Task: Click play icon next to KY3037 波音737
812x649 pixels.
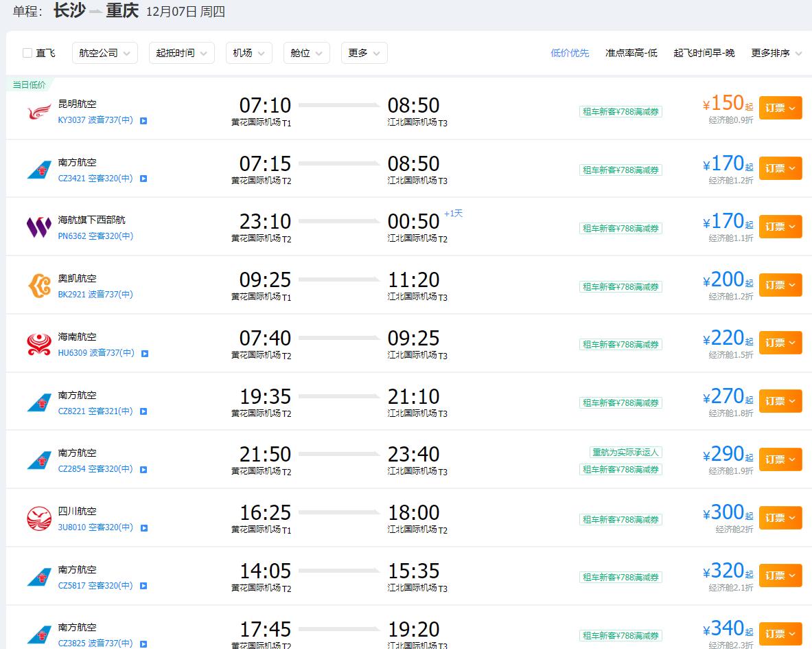Action: tap(143, 121)
